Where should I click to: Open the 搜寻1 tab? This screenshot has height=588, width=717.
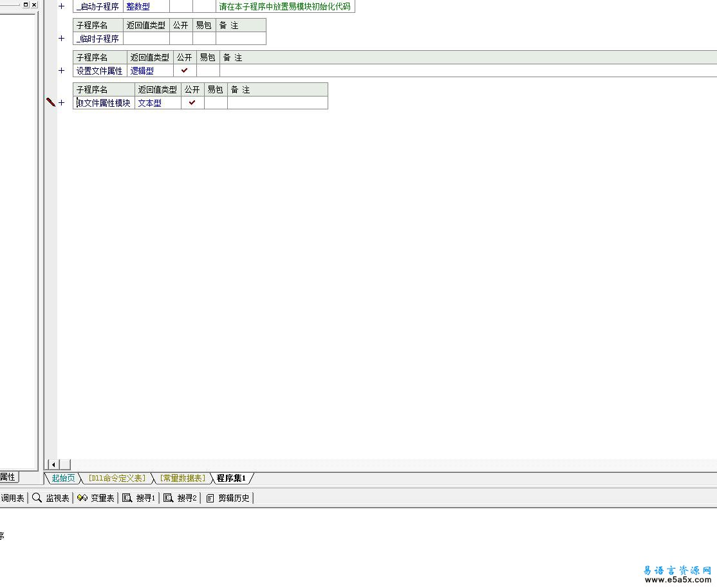(x=139, y=498)
